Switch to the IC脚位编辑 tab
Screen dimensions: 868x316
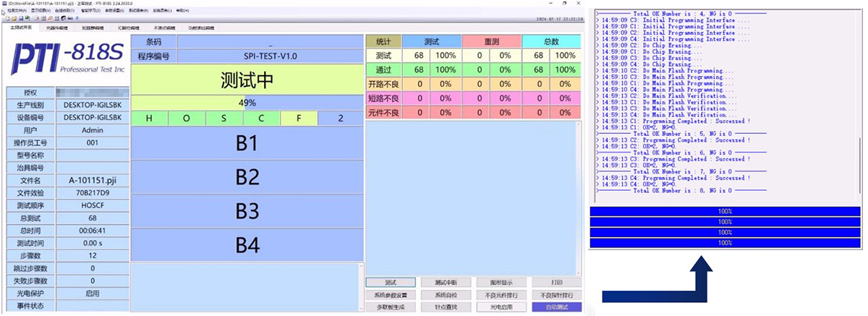(129, 27)
